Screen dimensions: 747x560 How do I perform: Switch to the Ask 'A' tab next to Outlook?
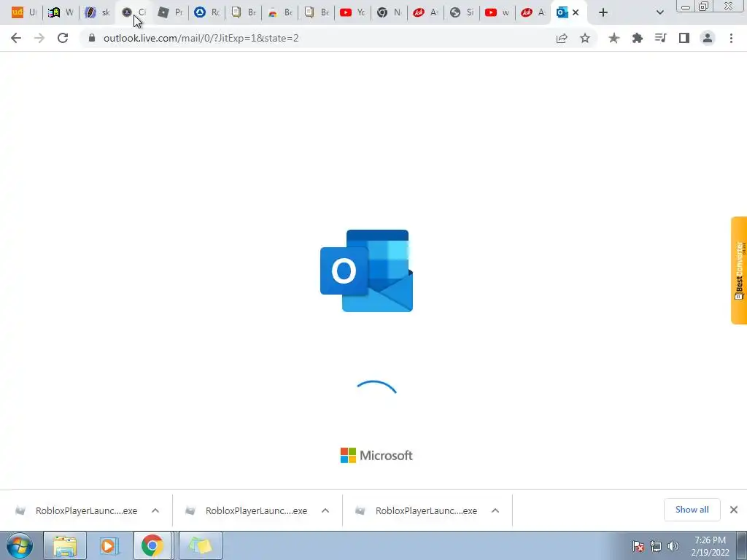point(534,12)
